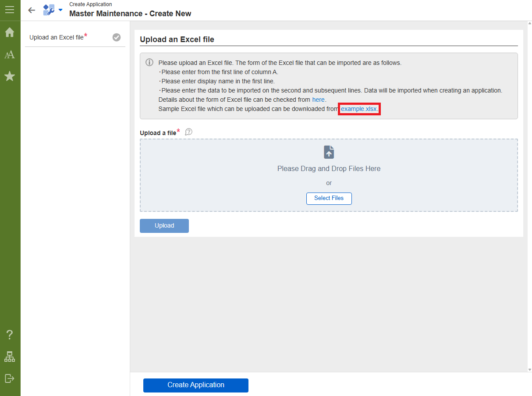This screenshot has width=532, height=396.
Task: Click the file upload icon in the drop zone
Action: [329, 152]
